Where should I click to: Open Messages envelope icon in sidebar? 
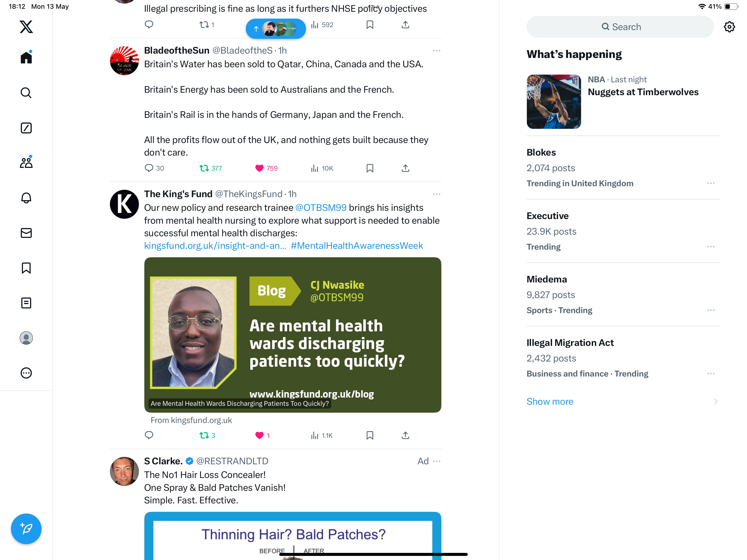pyautogui.click(x=26, y=233)
